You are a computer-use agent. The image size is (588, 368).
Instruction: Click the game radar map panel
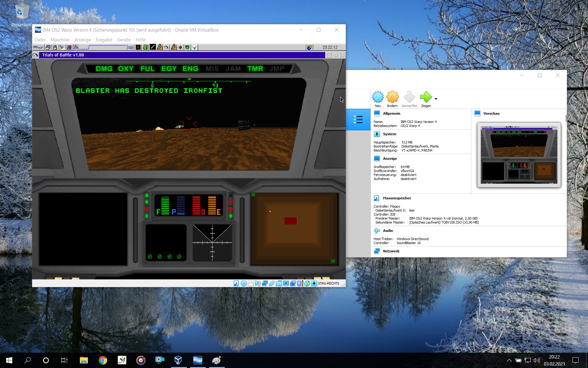pyautogui.click(x=295, y=229)
